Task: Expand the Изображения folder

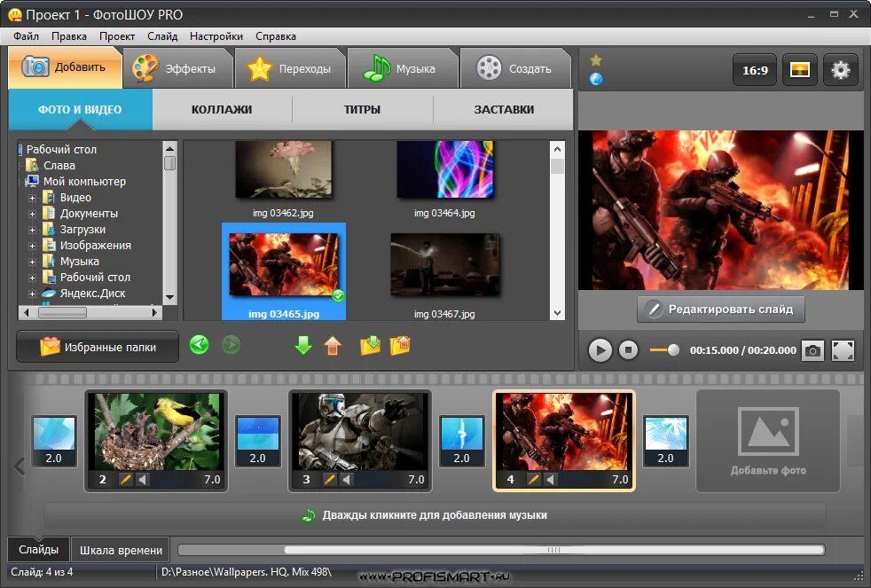Action: 32,246
